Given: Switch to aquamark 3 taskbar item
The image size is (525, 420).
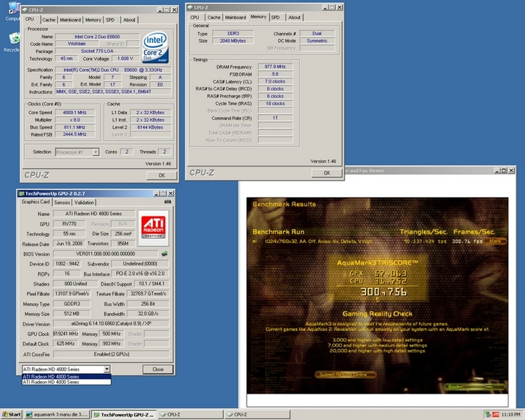Looking at the screenshot, I should (x=57, y=415).
